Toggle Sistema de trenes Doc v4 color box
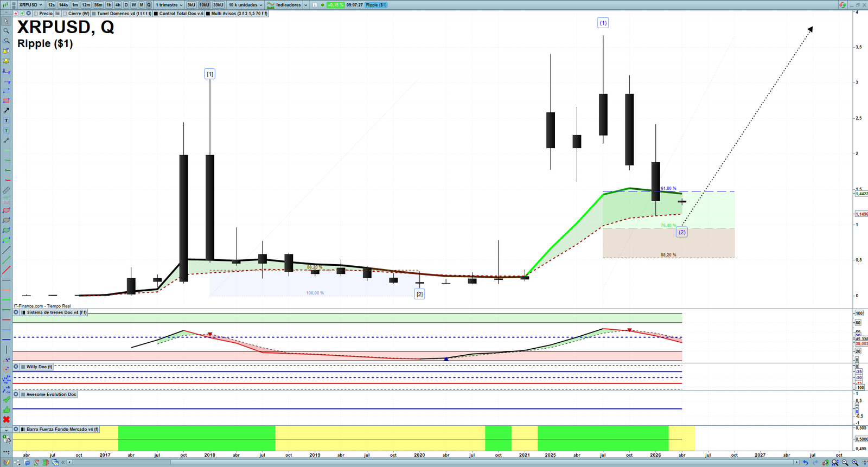The image size is (868, 467). pyautogui.click(x=23, y=312)
